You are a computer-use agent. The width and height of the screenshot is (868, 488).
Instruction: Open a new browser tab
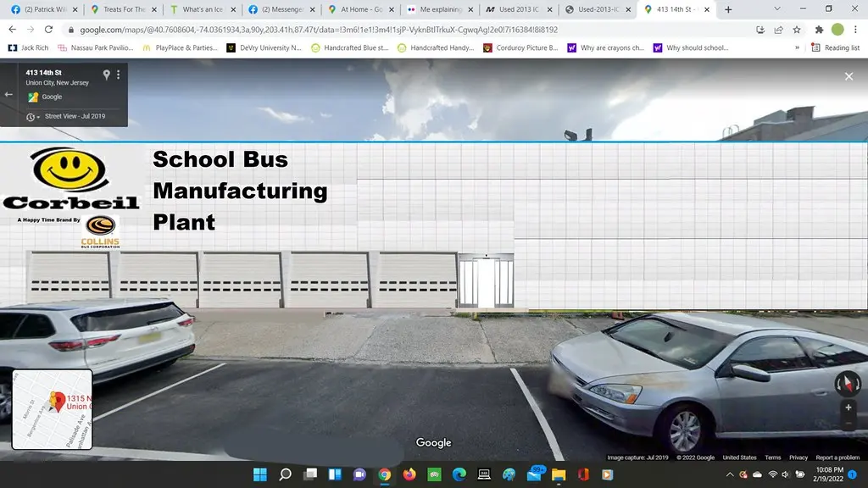pos(728,9)
